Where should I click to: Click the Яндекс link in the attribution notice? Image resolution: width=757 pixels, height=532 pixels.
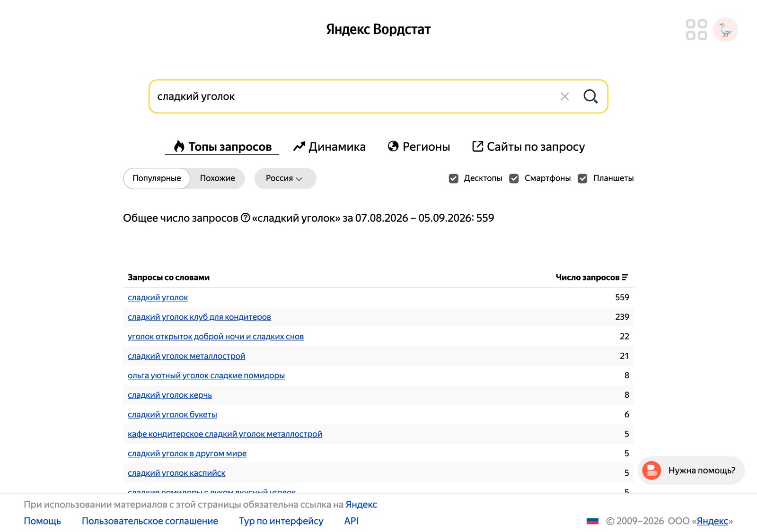point(361,505)
